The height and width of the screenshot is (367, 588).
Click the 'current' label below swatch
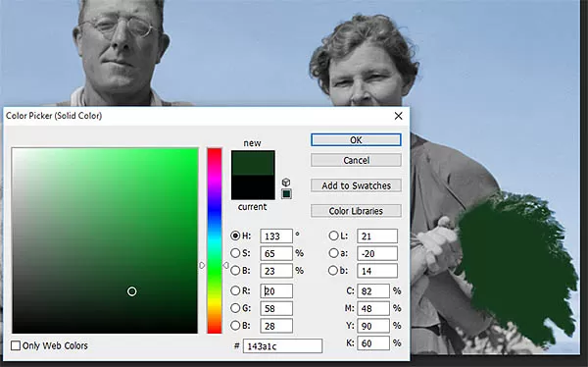tap(253, 207)
